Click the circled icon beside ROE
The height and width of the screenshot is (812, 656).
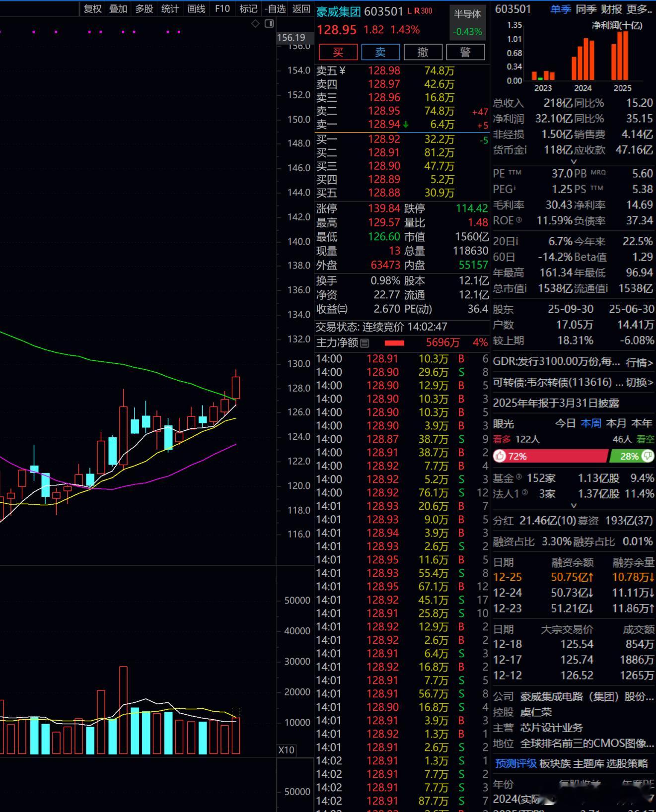point(519,220)
